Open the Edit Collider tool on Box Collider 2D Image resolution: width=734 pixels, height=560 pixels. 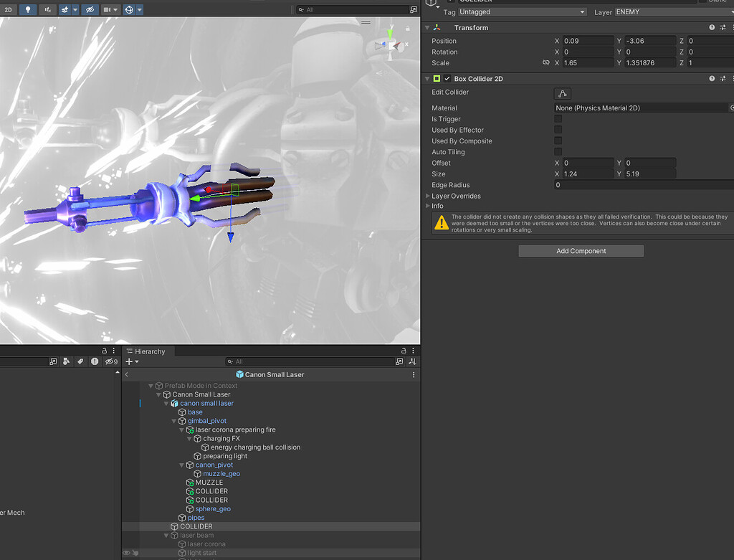[562, 93]
